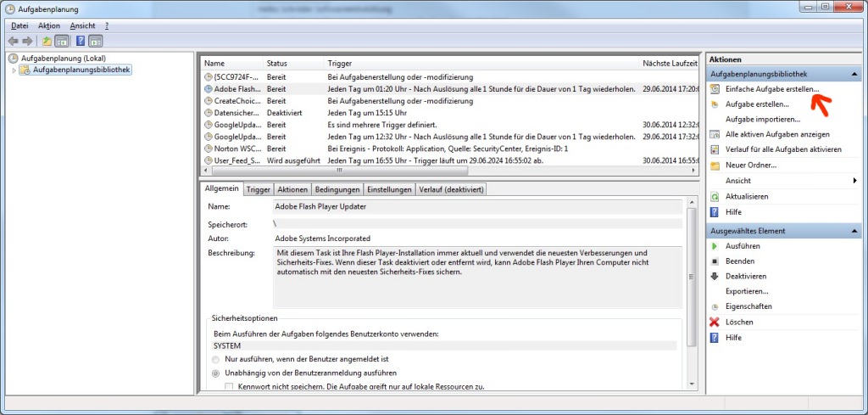Click the Alle aktiven Aufgaben anzeigen icon
This screenshot has width=868, height=415.
(715, 135)
